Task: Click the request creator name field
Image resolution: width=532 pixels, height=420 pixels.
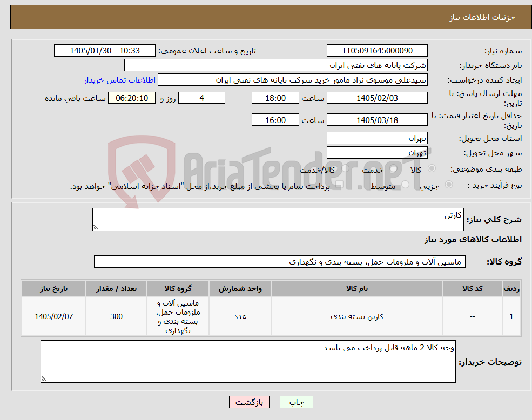Action: (292, 80)
